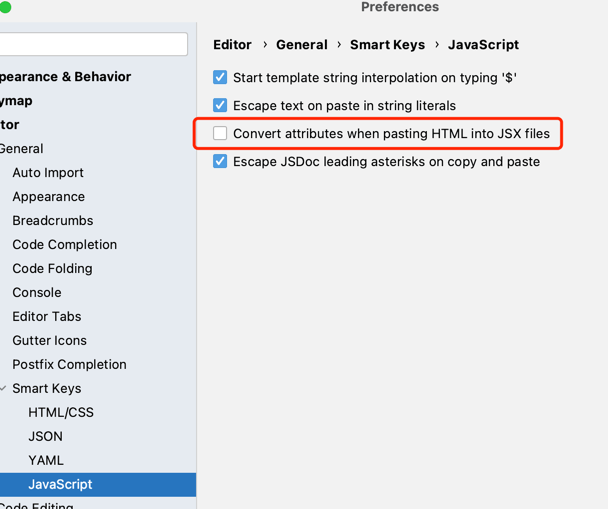608x509 pixels.
Task: Select Gutter Icons settings
Action: pyautogui.click(x=49, y=340)
